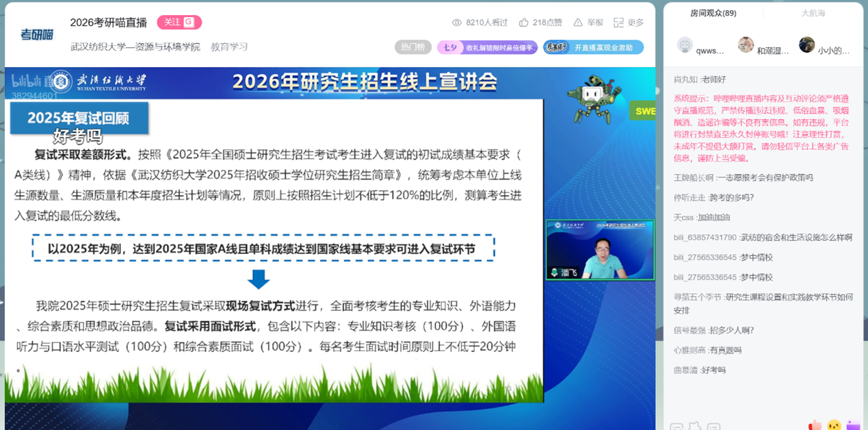Viewport: 868px width, 430px height.
Task: Open the purple gift box icon
Action: pyautogui.click(x=853, y=425)
